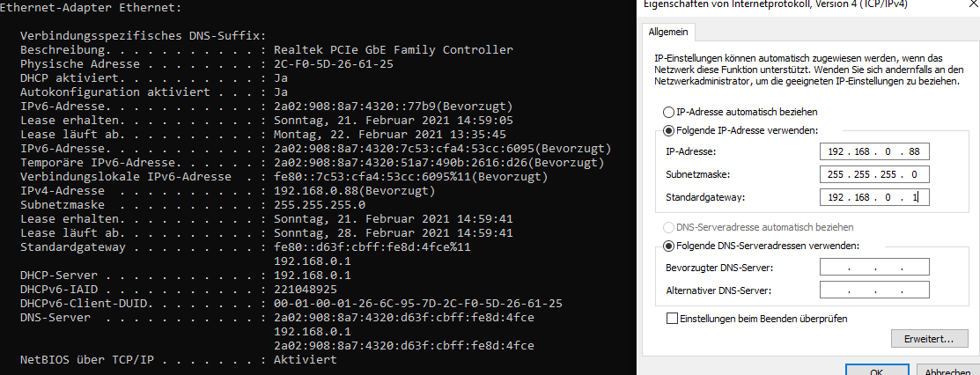Select the disabled 'DNS-Serveradresse automatisch beziehen' radio
980x375 pixels.
[x=667, y=227]
